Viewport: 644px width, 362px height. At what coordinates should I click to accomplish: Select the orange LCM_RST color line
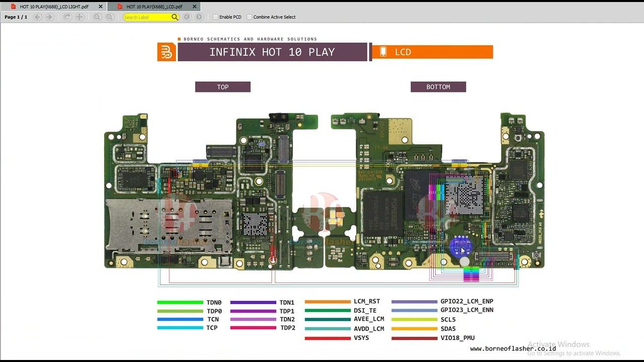[328, 302]
